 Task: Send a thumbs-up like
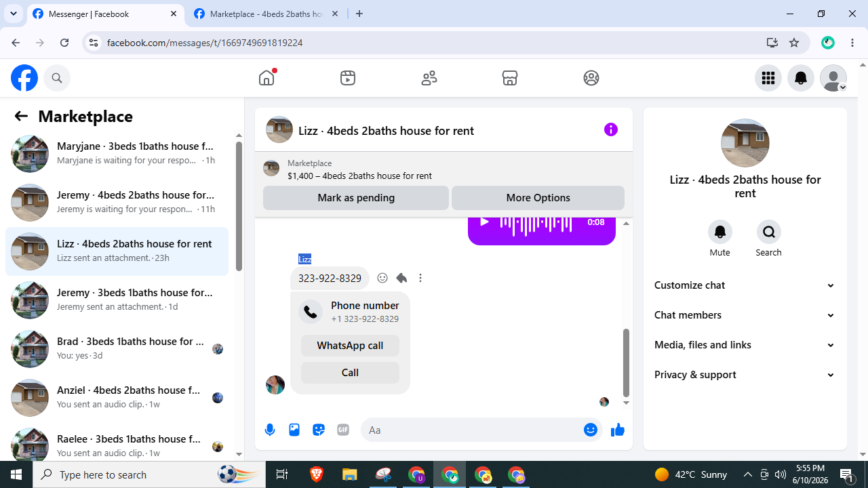(617, 430)
